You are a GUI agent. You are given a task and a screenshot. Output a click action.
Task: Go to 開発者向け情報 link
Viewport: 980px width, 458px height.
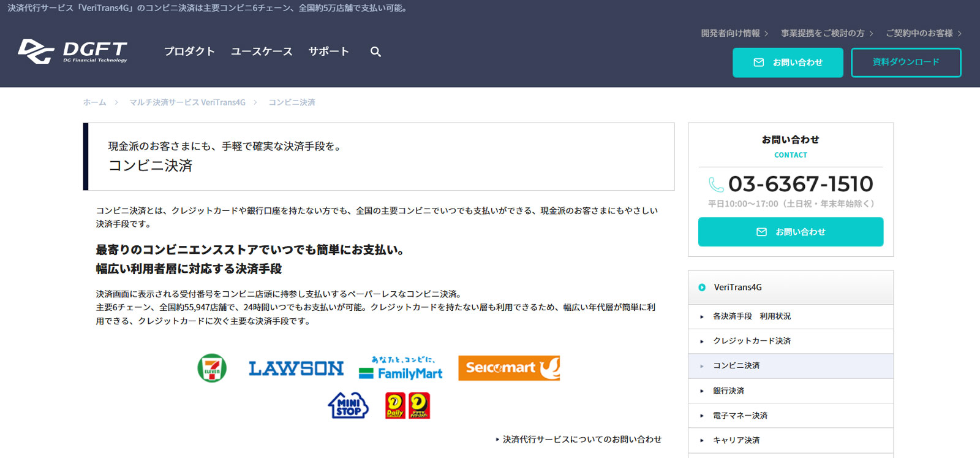730,33
